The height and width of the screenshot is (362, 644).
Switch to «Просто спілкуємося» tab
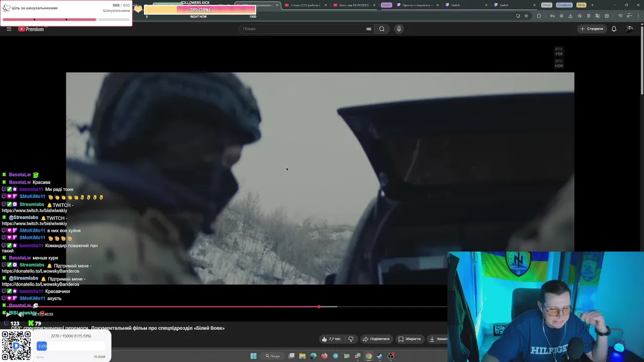pyautogui.click(x=417, y=5)
